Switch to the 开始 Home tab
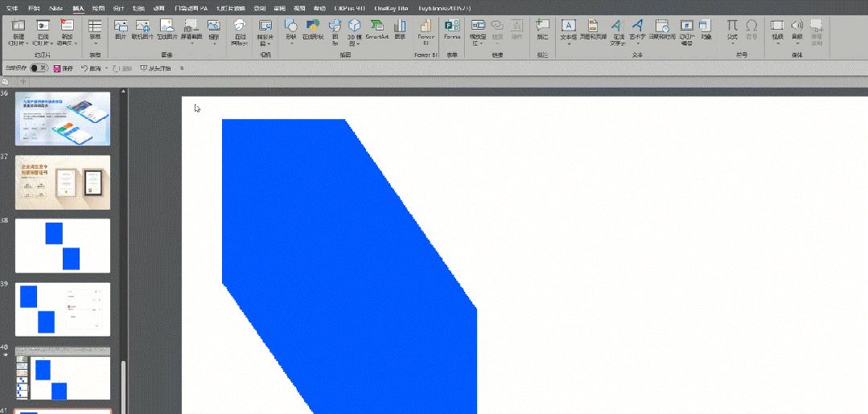 tap(34, 9)
